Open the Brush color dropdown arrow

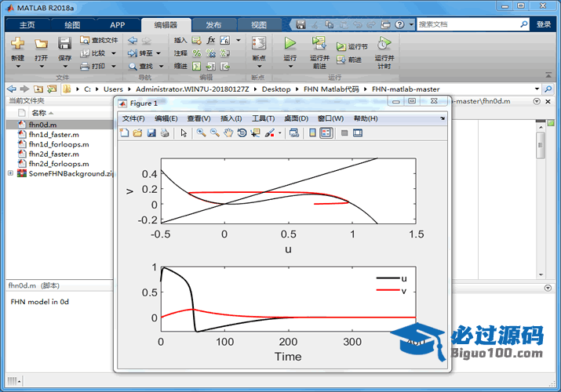coord(280,133)
